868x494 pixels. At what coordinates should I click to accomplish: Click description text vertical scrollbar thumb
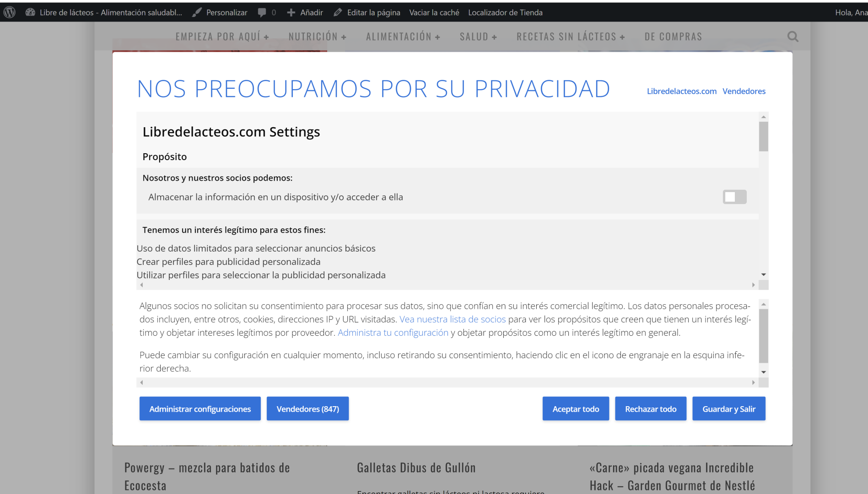point(763,336)
